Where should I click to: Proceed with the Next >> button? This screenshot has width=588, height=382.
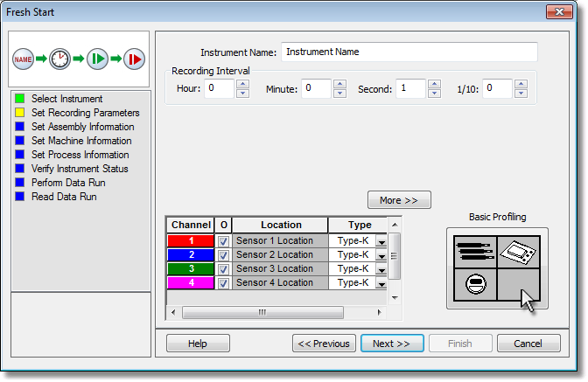(x=392, y=343)
